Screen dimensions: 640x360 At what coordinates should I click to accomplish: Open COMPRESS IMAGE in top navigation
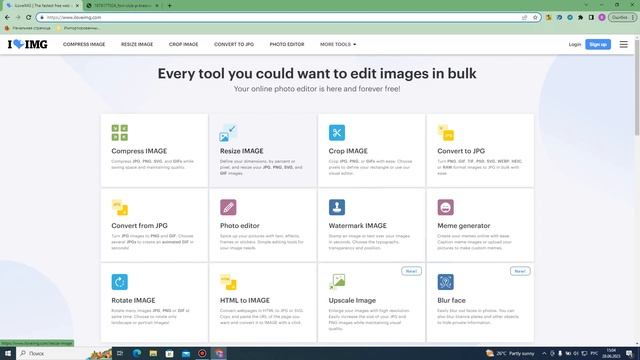click(x=84, y=44)
